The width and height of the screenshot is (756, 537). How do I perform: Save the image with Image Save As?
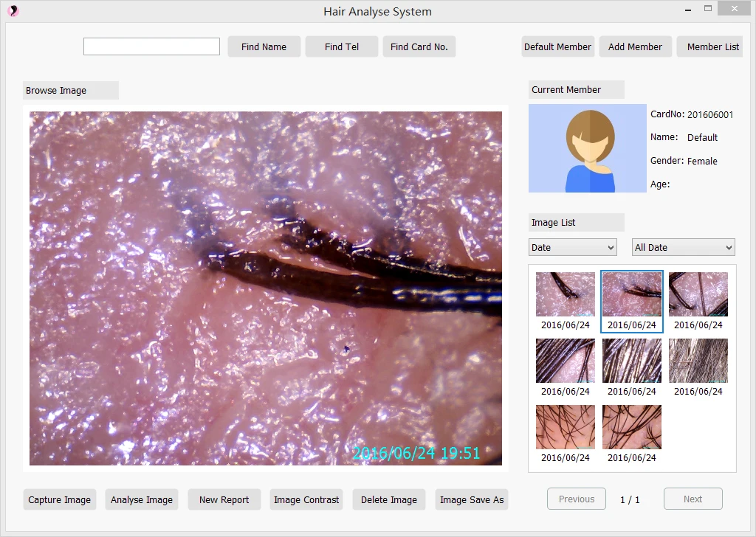click(x=471, y=499)
